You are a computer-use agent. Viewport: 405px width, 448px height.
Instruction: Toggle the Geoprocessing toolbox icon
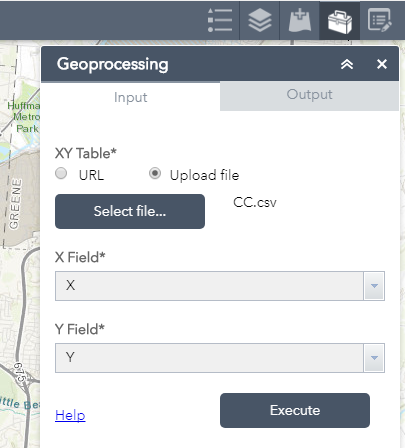tap(340, 20)
